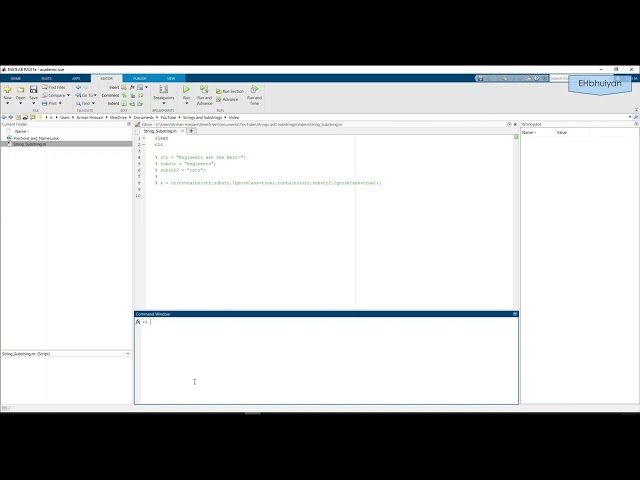Open Current Folder panel actions menu
This screenshot has width=640, height=480.
pyautogui.click(x=129, y=124)
